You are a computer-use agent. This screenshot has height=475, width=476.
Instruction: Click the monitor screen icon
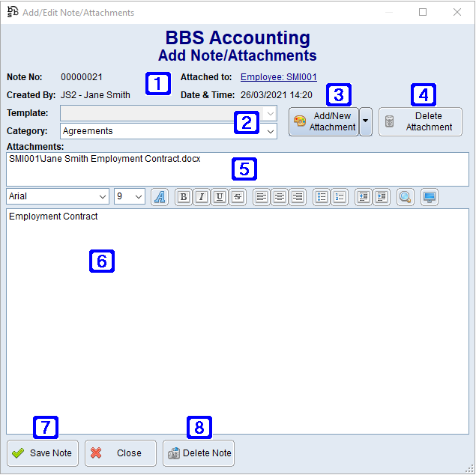[430, 197]
